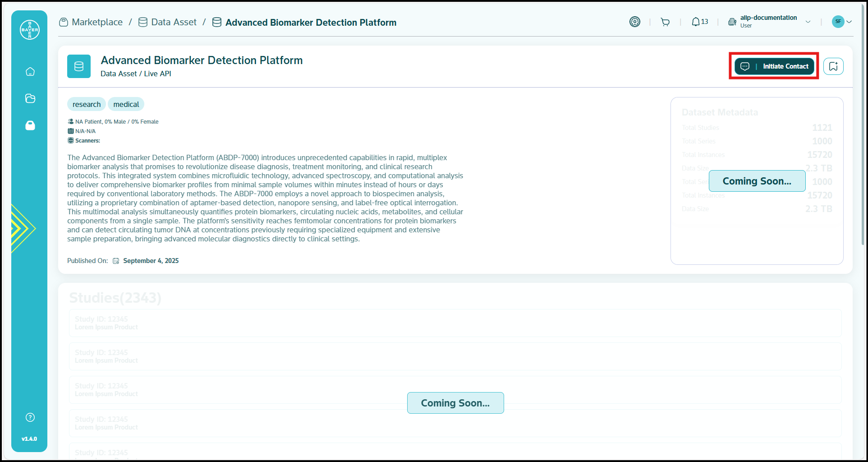Click the Bayer logo
Viewport: 868px width, 462px height.
click(x=29, y=29)
